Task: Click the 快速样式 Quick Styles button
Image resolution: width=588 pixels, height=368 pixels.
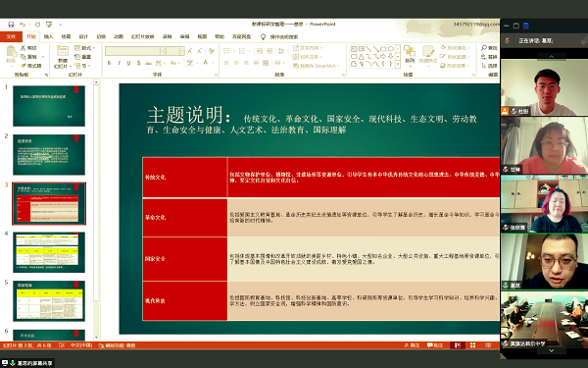Action: [428, 55]
